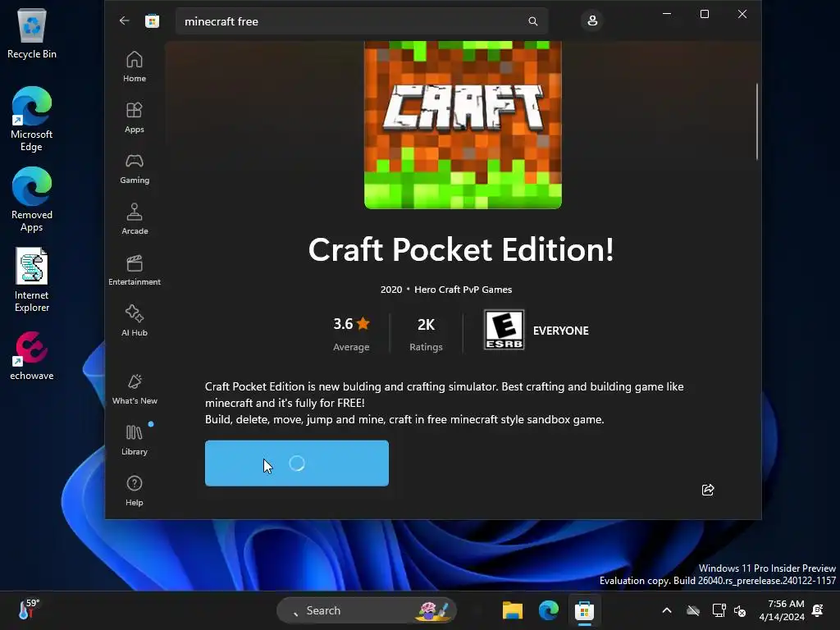This screenshot has width=840, height=630.
Task: Click the Craft app logo image
Action: [x=463, y=125]
